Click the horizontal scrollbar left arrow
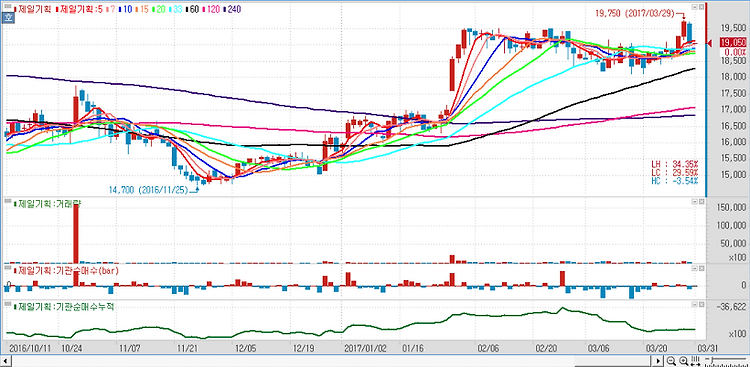 point(6,361)
